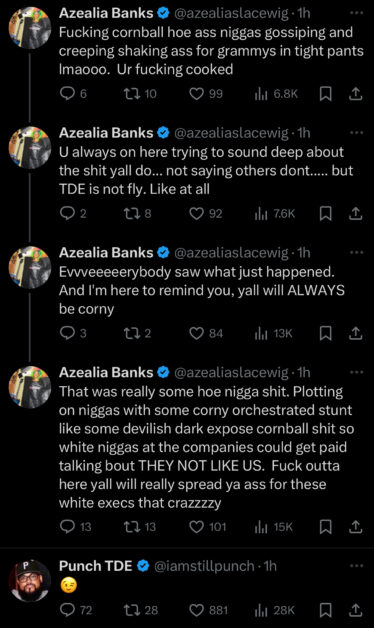This screenshot has width=374, height=628.
Task: Open Azealia Banks avatar on first tweet
Action: pos(30,28)
